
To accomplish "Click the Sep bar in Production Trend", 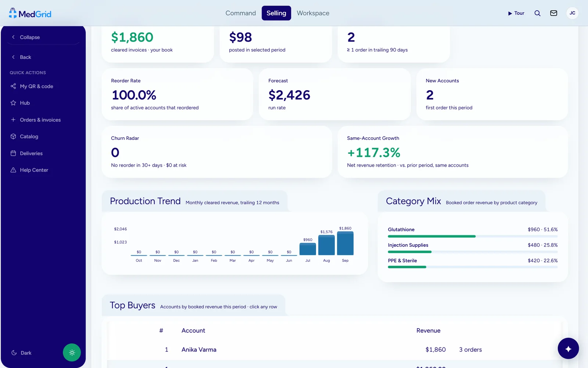I will pos(345,243).
